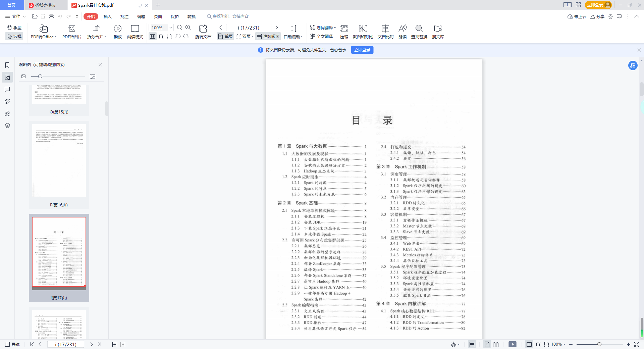Go to next page using toolbar arrow
The width and height of the screenshot is (644, 349).
[277, 28]
